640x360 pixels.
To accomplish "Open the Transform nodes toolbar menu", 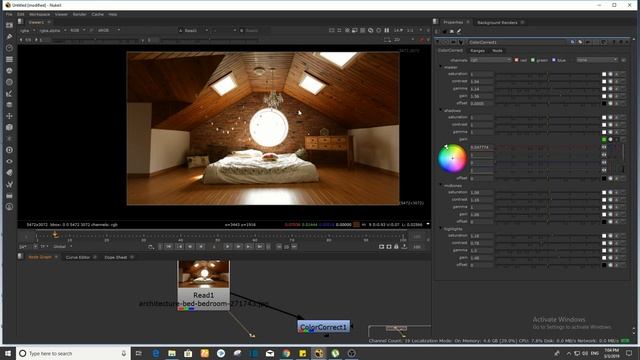I will [x=9, y=116].
